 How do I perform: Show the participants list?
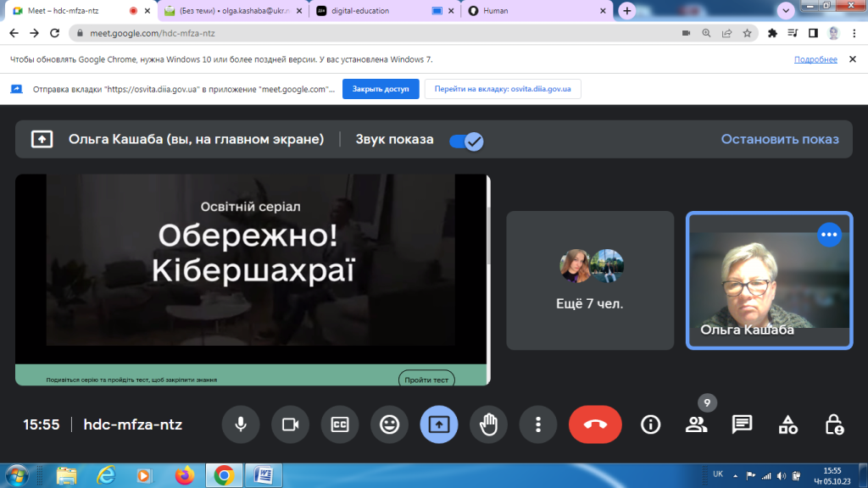point(696,424)
